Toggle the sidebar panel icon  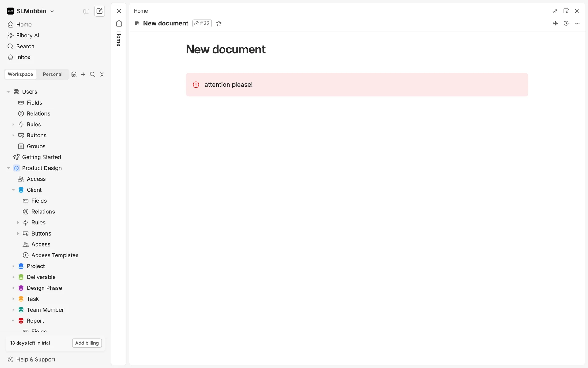(x=86, y=11)
